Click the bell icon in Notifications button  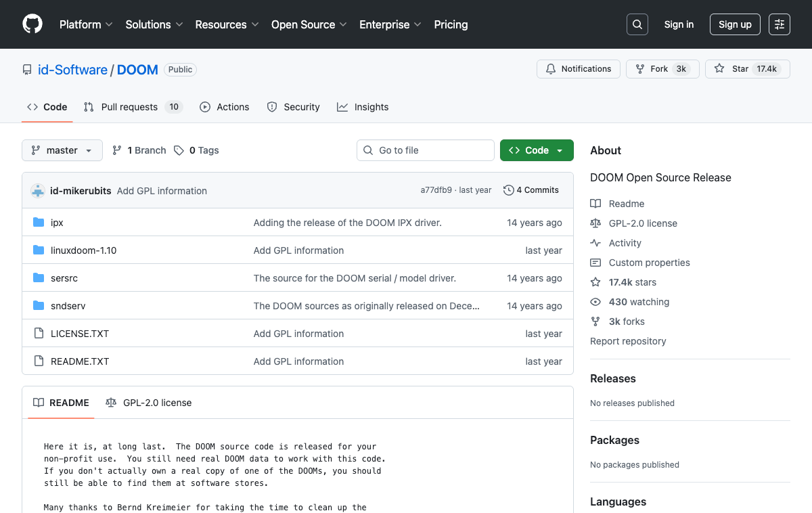[x=551, y=69]
